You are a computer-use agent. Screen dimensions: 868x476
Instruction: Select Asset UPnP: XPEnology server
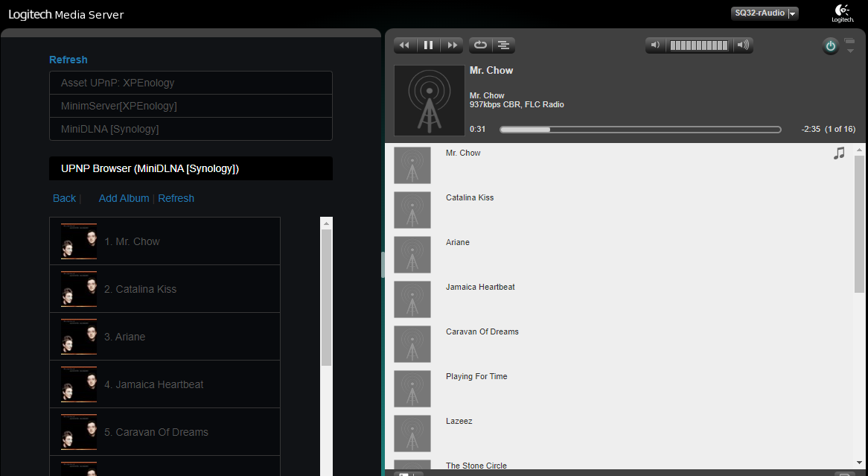(x=191, y=83)
